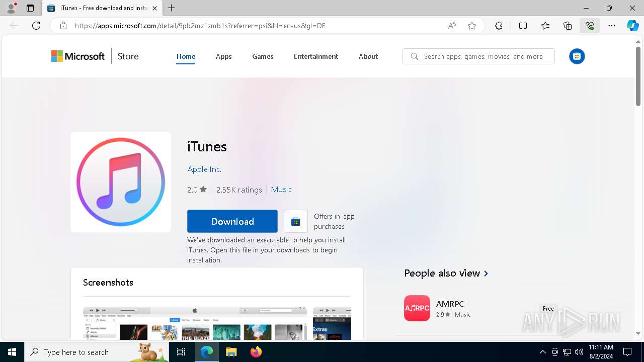Open the tab actions menu icon
Image resolution: width=644 pixels, height=362 pixels.
point(30,8)
